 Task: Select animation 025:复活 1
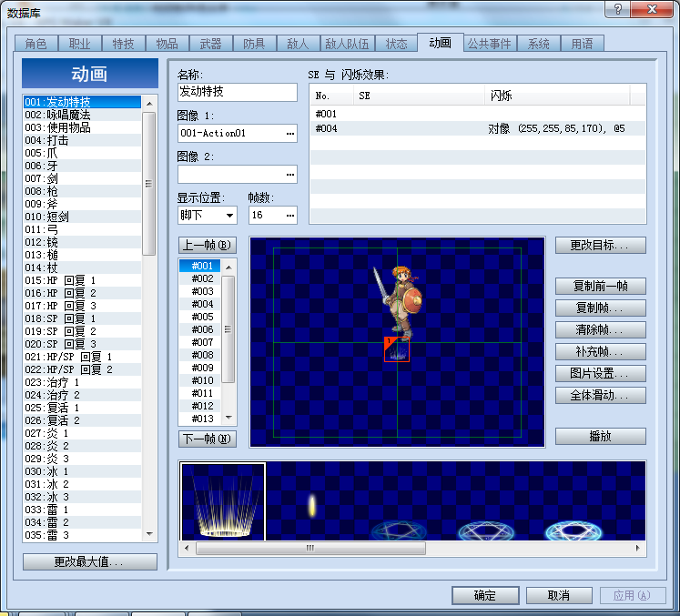(82, 408)
